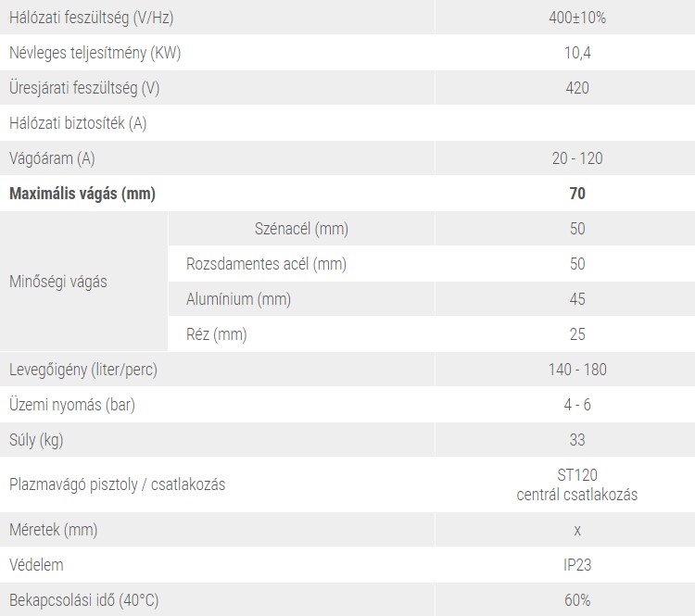The height and width of the screenshot is (616, 695).
Task: Click the ST120 centrál csatlakozás cell
Action: 577,484
